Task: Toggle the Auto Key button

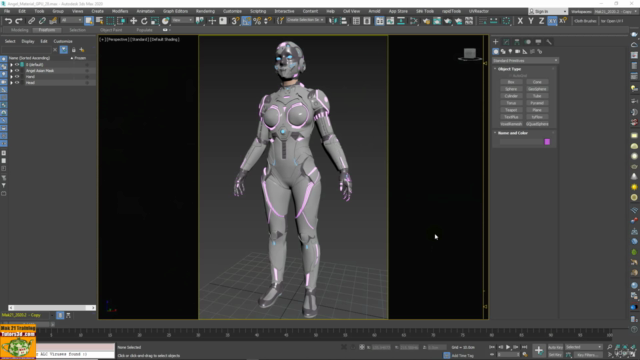Action: [x=555, y=347]
